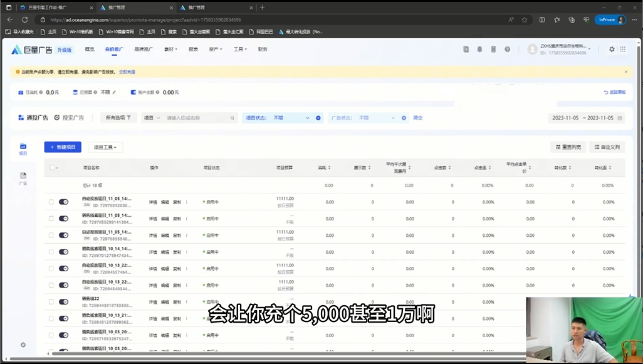Click the round icon at sidebar bottom
This screenshot has width=643, height=364.
(23, 345)
